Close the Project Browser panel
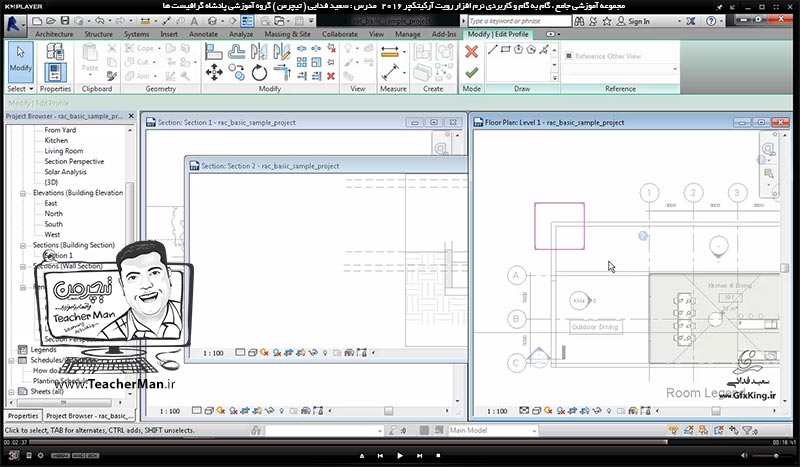 point(131,116)
